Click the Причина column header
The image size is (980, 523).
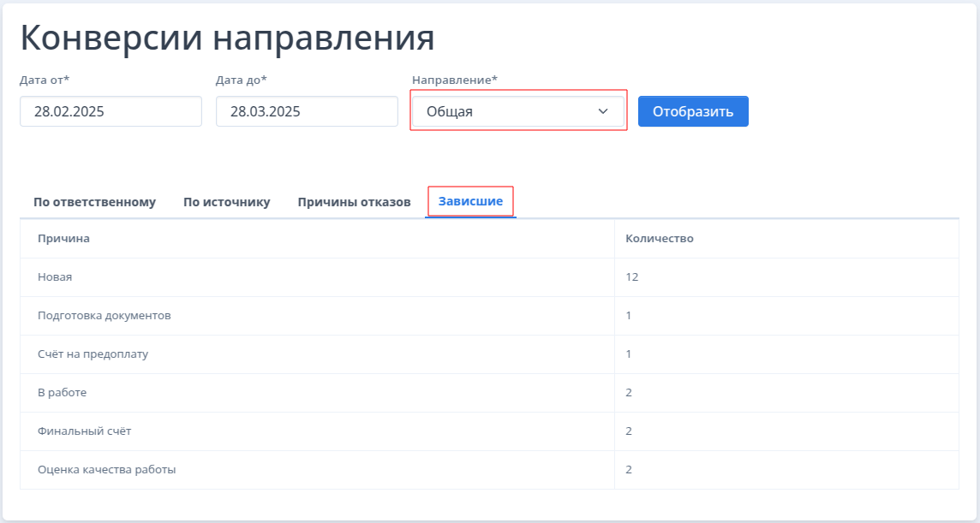tap(63, 238)
